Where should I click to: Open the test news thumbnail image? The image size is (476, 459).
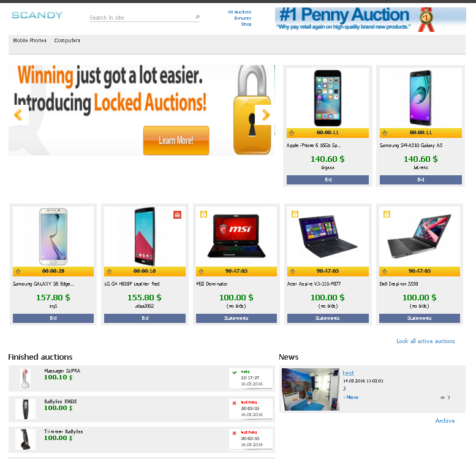click(310, 389)
